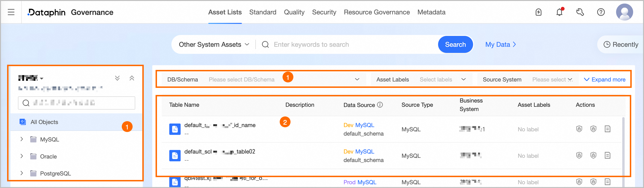Viewport: 644px width, 188px height.
Task: Click second shield action in Prod MySQL row
Action: pos(593,182)
